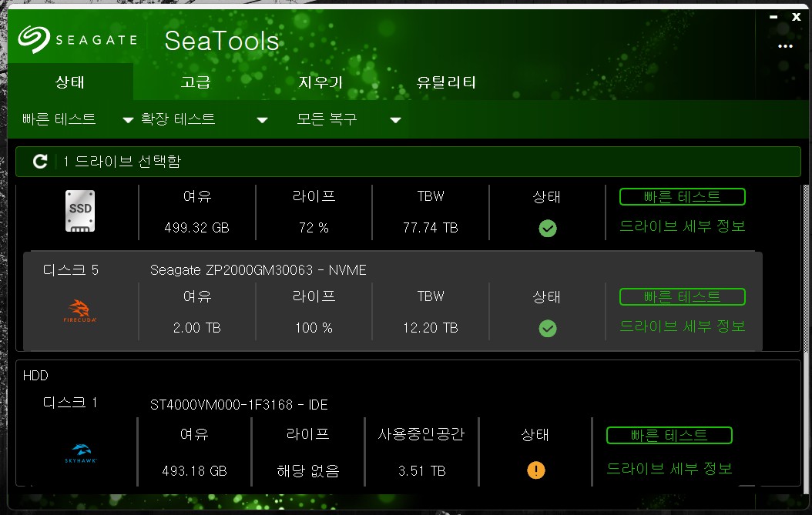Screen dimensions: 812x515
Task: Open the 고급 tab
Action: (x=195, y=82)
